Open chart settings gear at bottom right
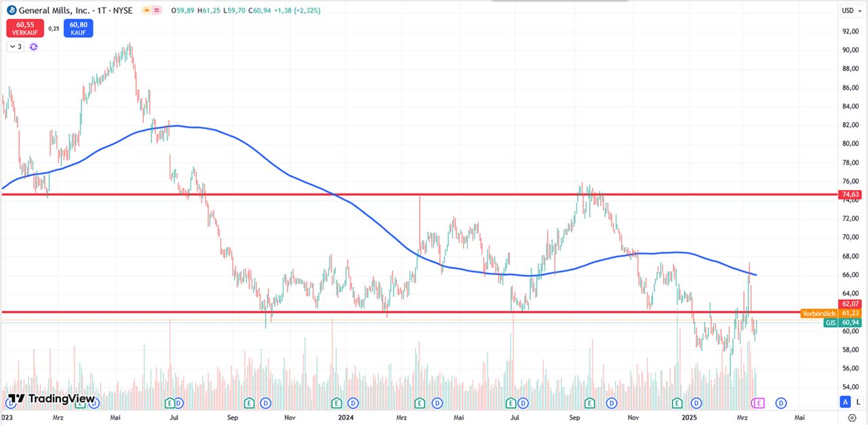Viewport: 868px width, 425px height. pyautogui.click(x=853, y=418)
